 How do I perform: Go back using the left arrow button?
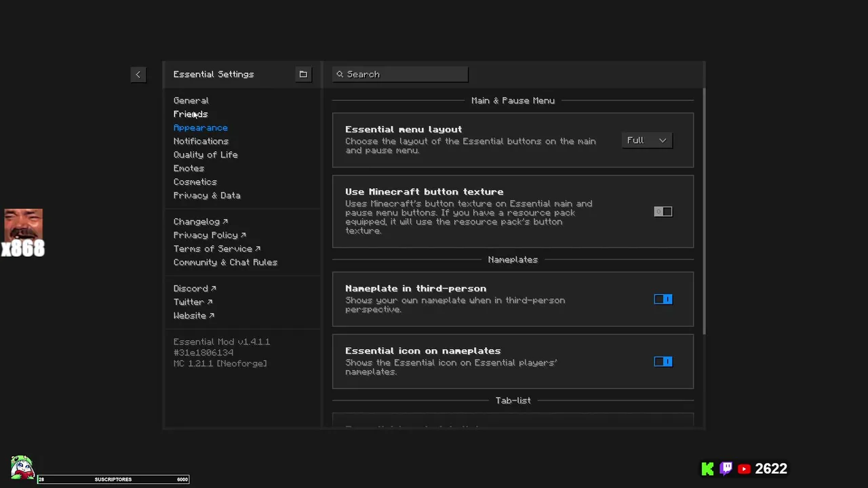(138, 75)
